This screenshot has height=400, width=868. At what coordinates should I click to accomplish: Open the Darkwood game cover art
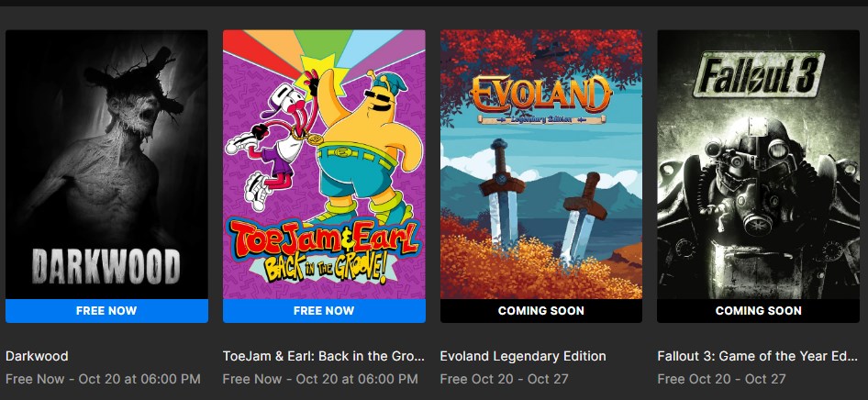coord(106,164)
